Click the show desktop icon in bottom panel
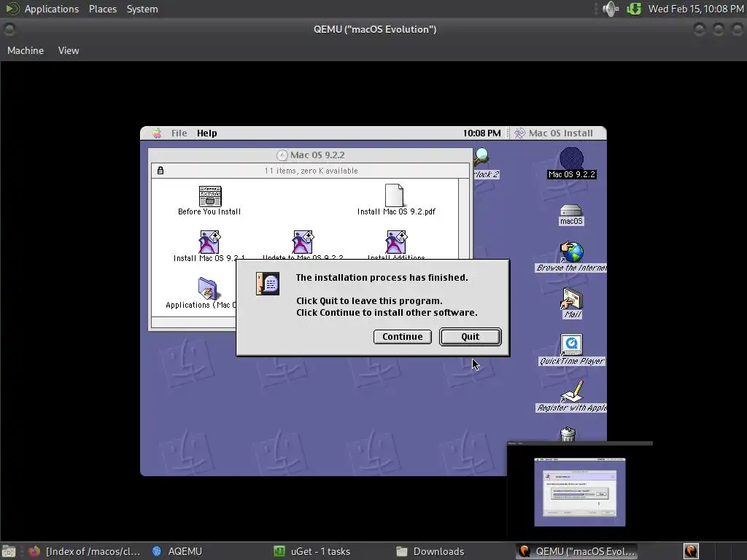Screen dimensions: 747x560 pos(8,551)
